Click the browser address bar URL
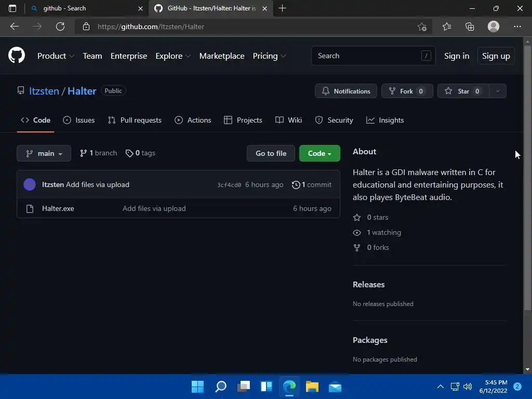Viewport: 532px width, 399px height. [151, 26]
